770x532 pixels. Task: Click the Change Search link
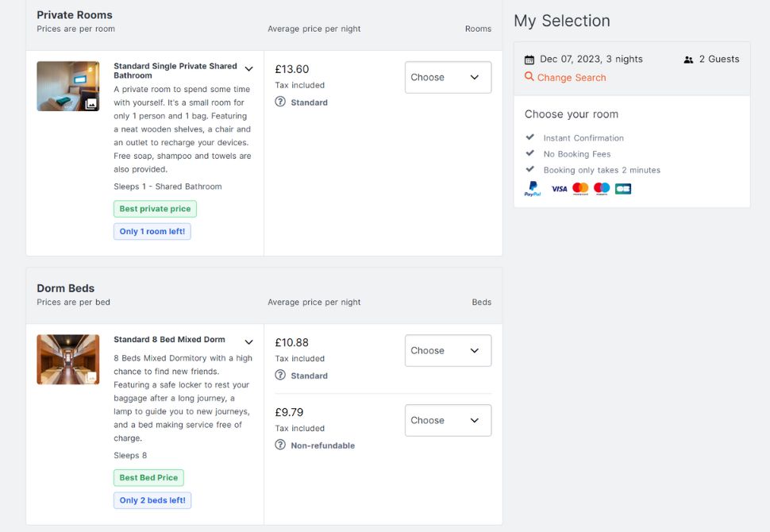(x=571, y=78)
